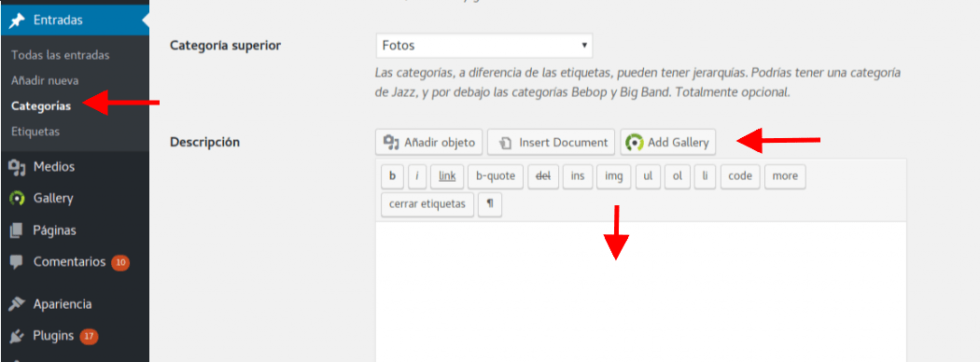The image size is (980, 362).
Task: Insert image with img button
Action: [614, 176]
